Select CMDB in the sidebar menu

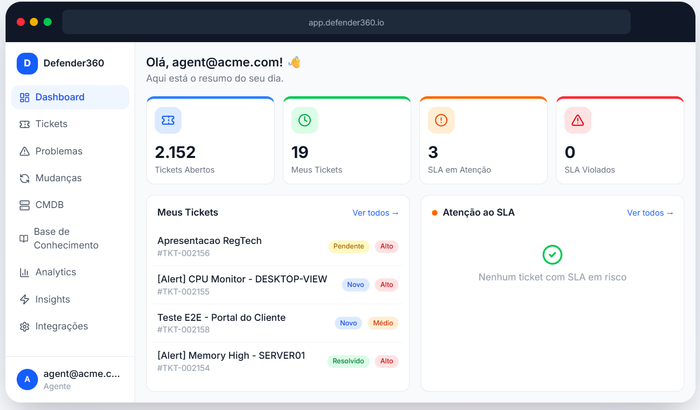(x=49, y=205)
